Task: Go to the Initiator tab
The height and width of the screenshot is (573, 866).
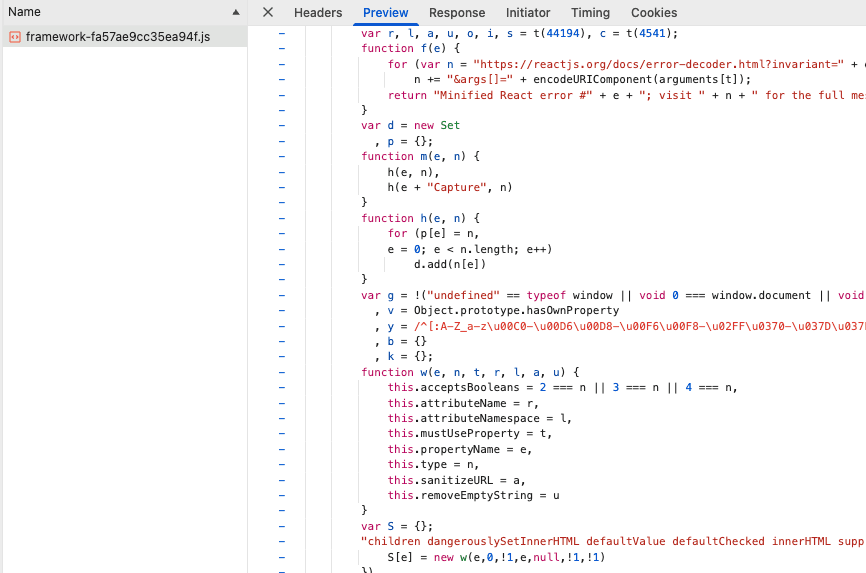Action: [528, 13]
